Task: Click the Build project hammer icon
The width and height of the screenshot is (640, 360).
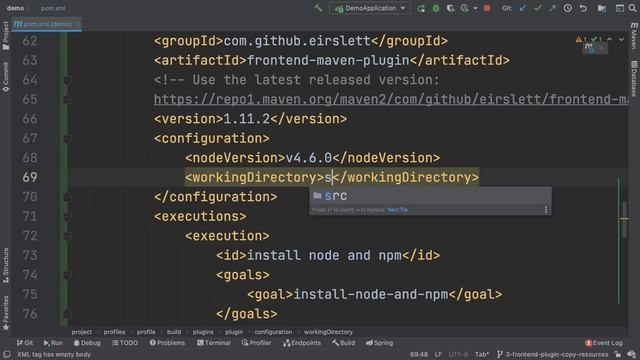Action: tap(318, 8)
